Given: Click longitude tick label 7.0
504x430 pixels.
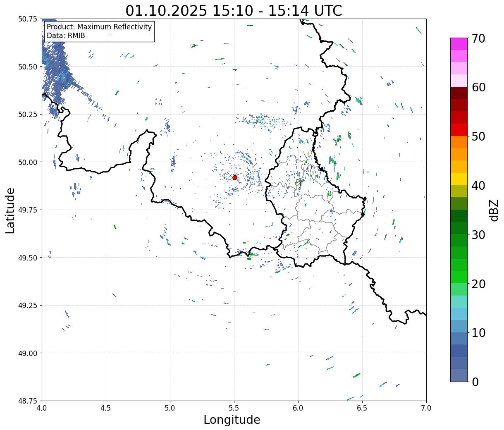Looking at the screenshot, I should tap(426, 408).
